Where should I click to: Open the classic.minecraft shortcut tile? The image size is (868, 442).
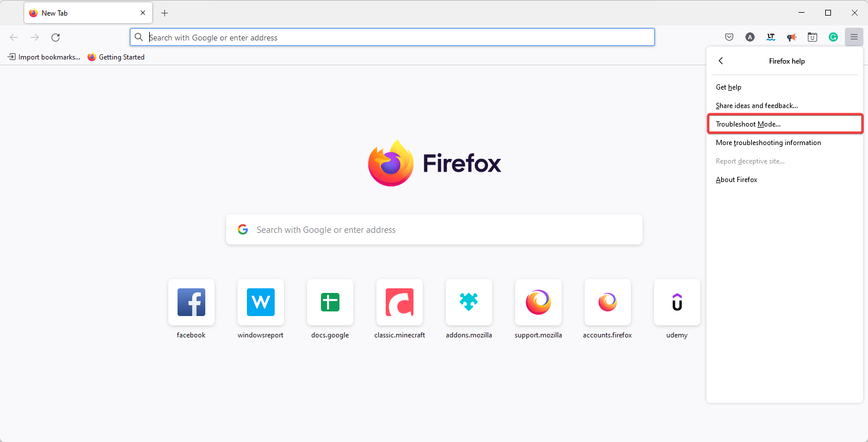[400, 302]
